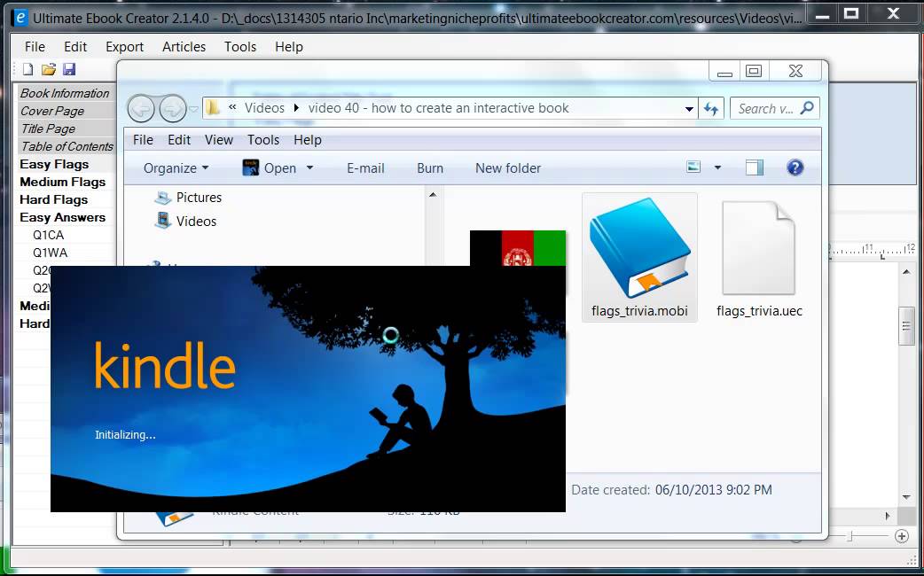This screenshot has width=924, height=576.
Task: Click the editor horizontal scroll right arrow
Action: pos(888,516)
